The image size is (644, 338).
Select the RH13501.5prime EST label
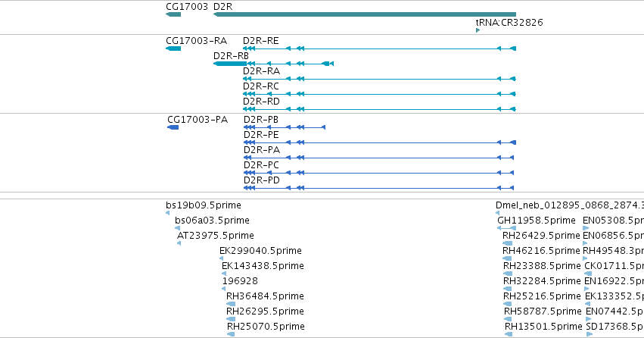544,327
